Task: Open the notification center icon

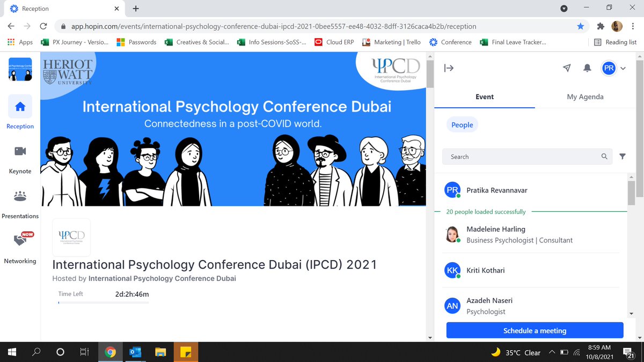Action: click(x=628, y=353)
